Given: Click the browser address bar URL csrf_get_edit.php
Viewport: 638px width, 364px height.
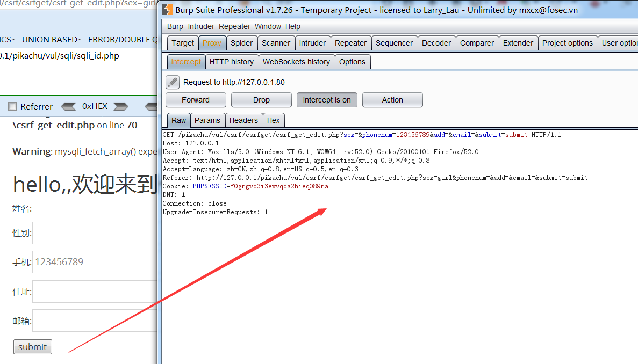Looking at the screenshot, I should tap(78, 4).
